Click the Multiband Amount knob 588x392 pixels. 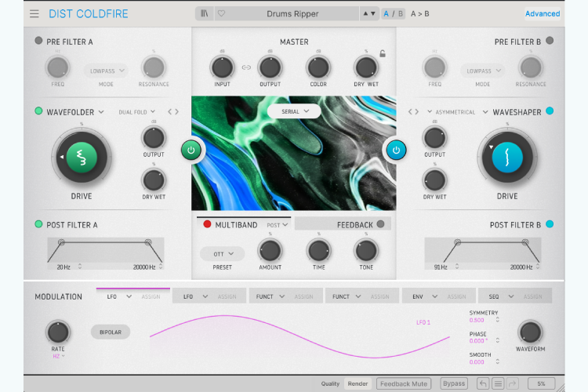(x=270, y=251)
